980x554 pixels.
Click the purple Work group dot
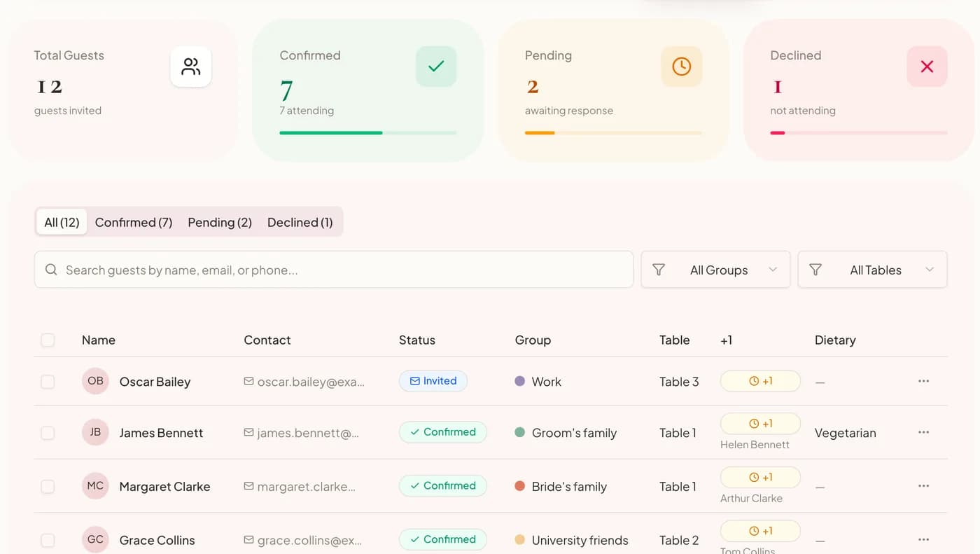519,381
